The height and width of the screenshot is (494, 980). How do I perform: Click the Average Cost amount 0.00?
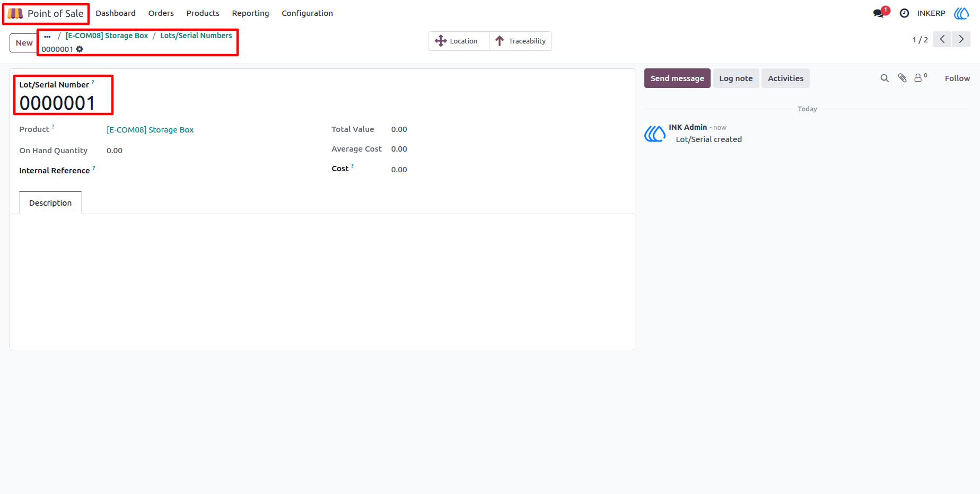pos(399,149)
